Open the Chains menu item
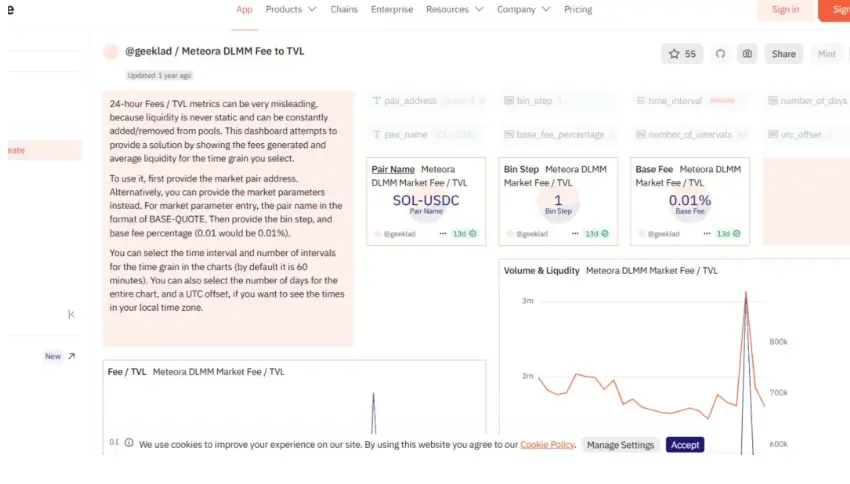Image resolution: width=850 pixels, height=484 pixels. tap(344, 10)
